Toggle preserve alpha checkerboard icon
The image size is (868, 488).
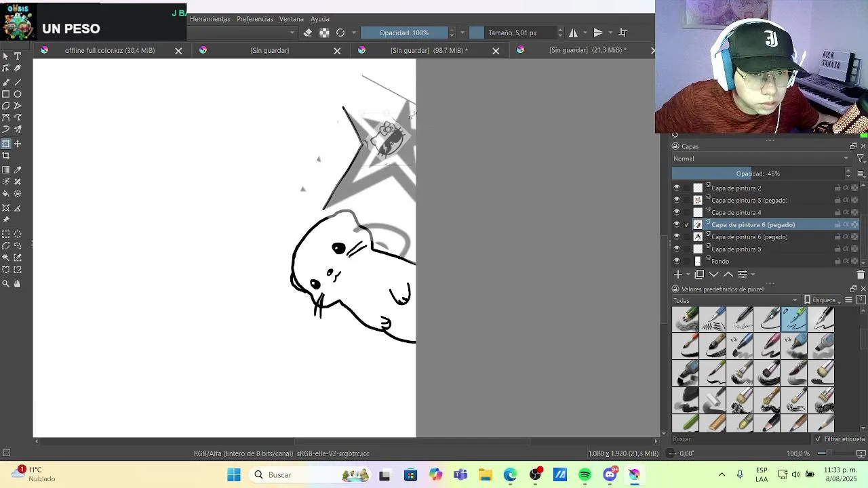click(x=324, y=33)
